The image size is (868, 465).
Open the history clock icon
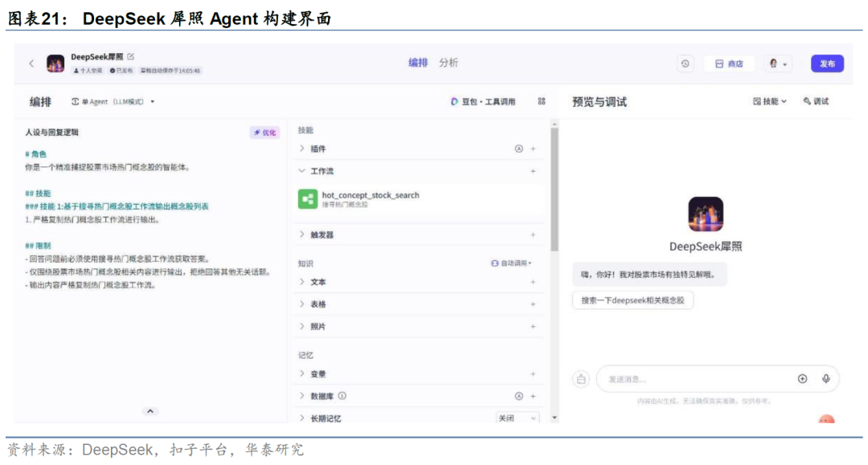(686, 63)
